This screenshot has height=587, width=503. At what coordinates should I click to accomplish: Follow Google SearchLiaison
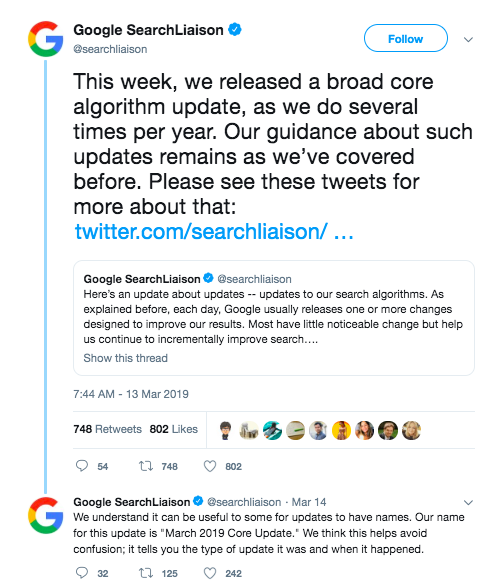click(x=406, y=38)
